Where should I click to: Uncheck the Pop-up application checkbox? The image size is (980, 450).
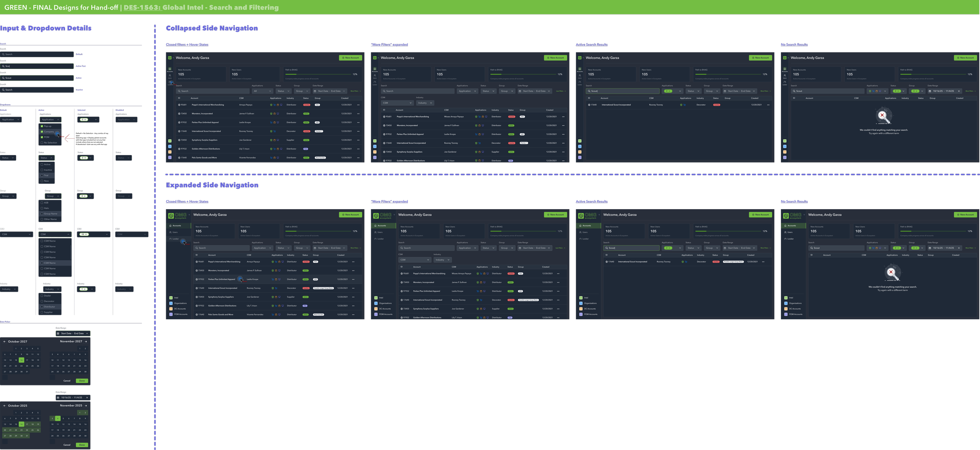click(42, 126)
